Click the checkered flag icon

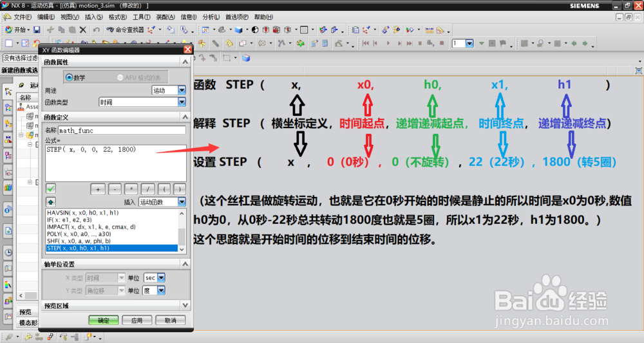503,43
